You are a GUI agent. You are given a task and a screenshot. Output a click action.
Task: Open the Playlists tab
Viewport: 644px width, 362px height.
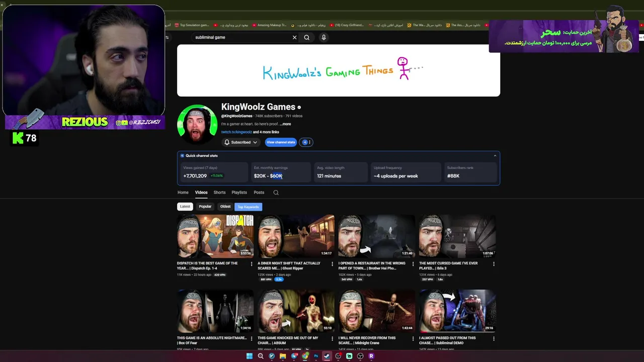239,193
